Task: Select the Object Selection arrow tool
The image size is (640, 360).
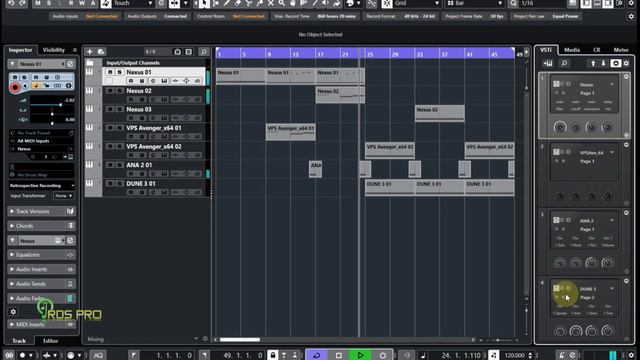Action: [204, 3]
